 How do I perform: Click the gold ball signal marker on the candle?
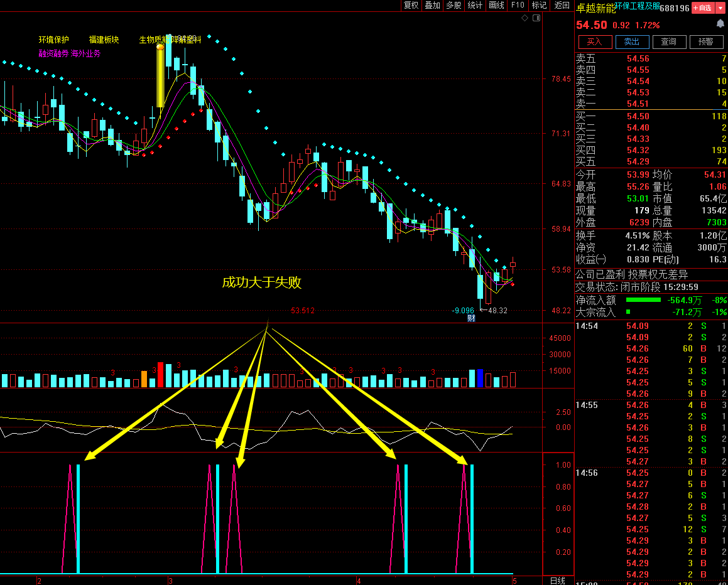160,46
